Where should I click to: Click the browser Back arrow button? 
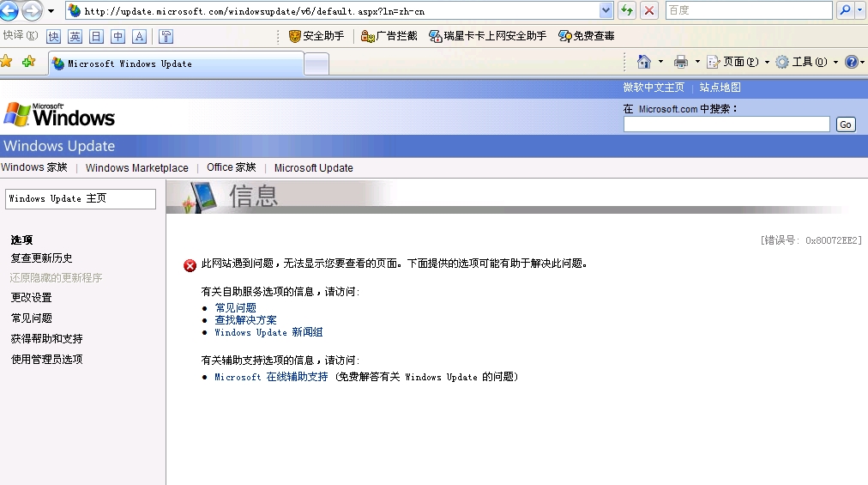(9, 10)
